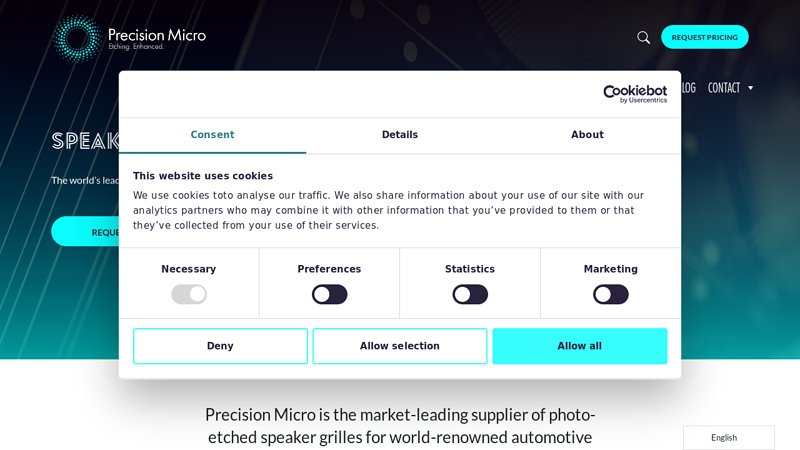Viewport: 800px width, 450px height.
Task: Open the About tab
Action: [x=587, y=135]
